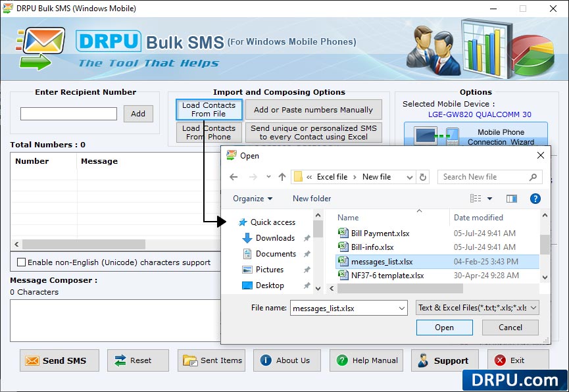Click the Documents folder icon

[247, 254]
